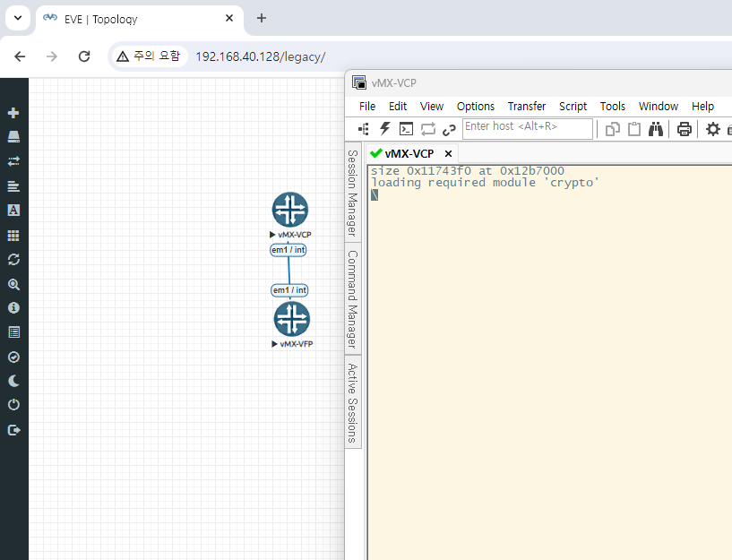732x560 pixels.
Task: Open More actions grid icon
Action: pyautogui.click(x=13, y=235)
